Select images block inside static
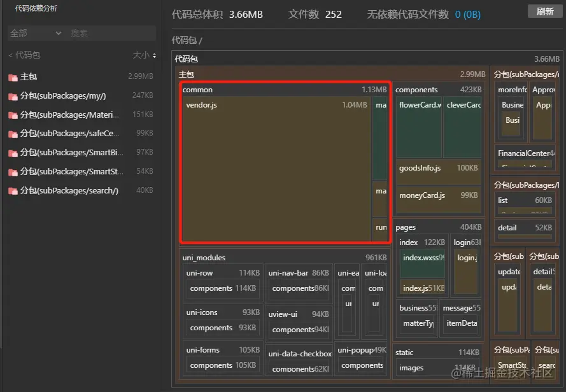The image size is (566, 392). click(x=439, y=368)
